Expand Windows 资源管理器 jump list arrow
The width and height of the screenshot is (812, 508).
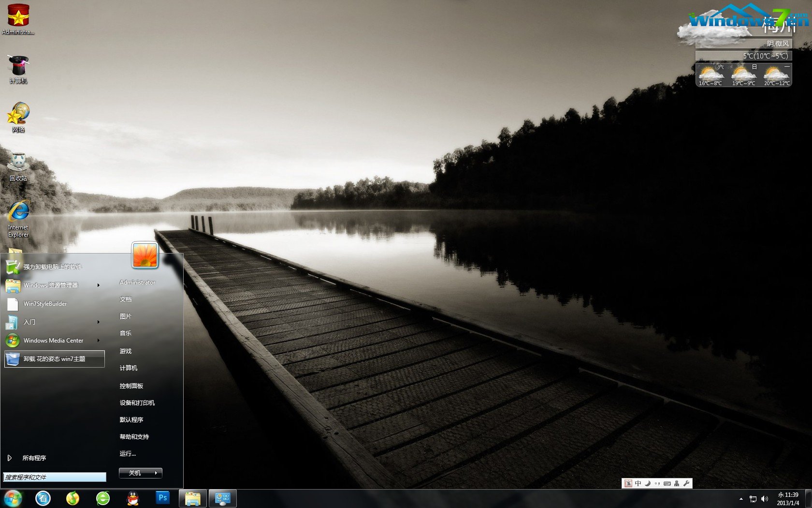pyautogui.click(x=99, y=285)
